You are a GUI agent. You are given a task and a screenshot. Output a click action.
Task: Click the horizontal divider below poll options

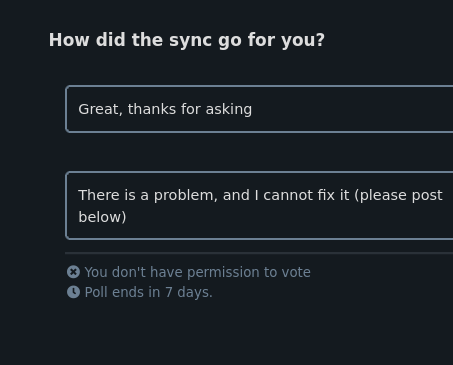[x=259, y=253]
